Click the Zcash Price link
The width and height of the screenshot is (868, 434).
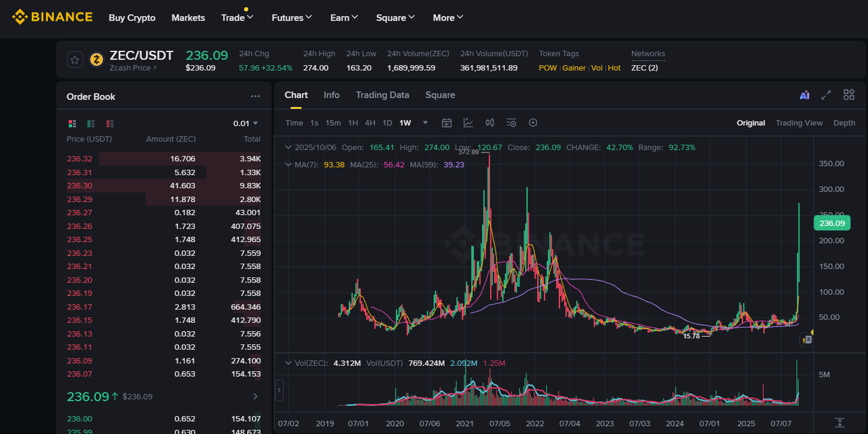click(x=133, y=68)
